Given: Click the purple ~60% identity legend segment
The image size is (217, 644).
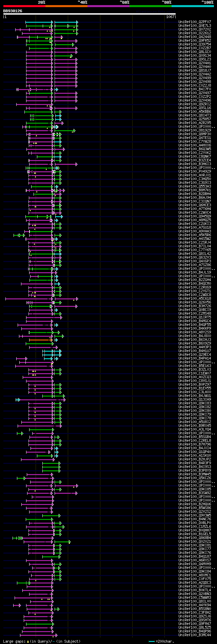Looking at the screenshot, I should click(108, 6).
